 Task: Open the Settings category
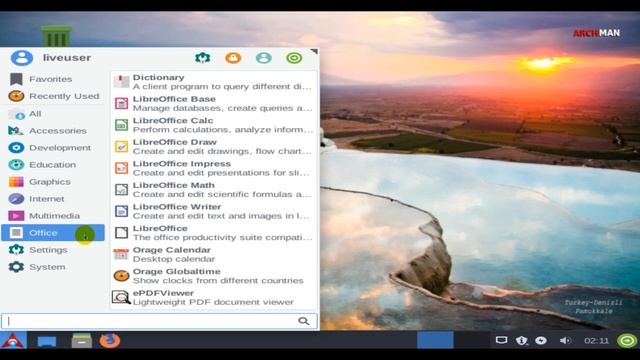pyautogui.click(x=53, y=250)
